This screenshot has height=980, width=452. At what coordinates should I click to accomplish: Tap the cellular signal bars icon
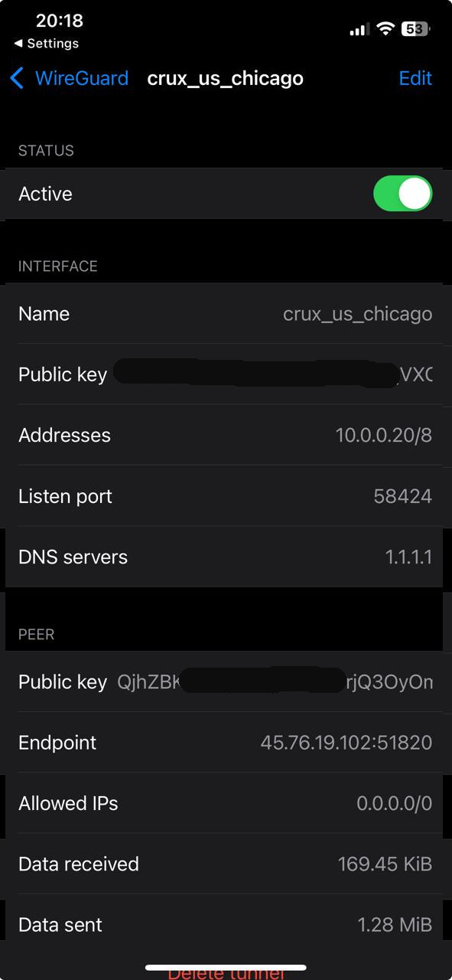coord(359,30)
